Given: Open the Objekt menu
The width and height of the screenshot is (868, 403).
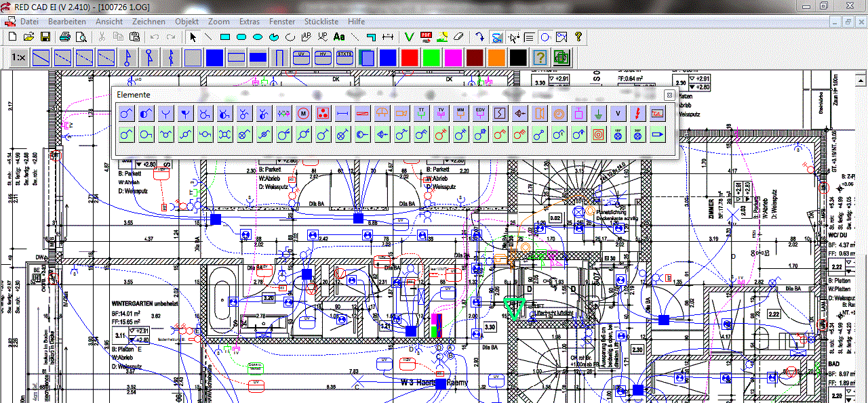Looking at the screenshot, I should [x=187, y=22].
